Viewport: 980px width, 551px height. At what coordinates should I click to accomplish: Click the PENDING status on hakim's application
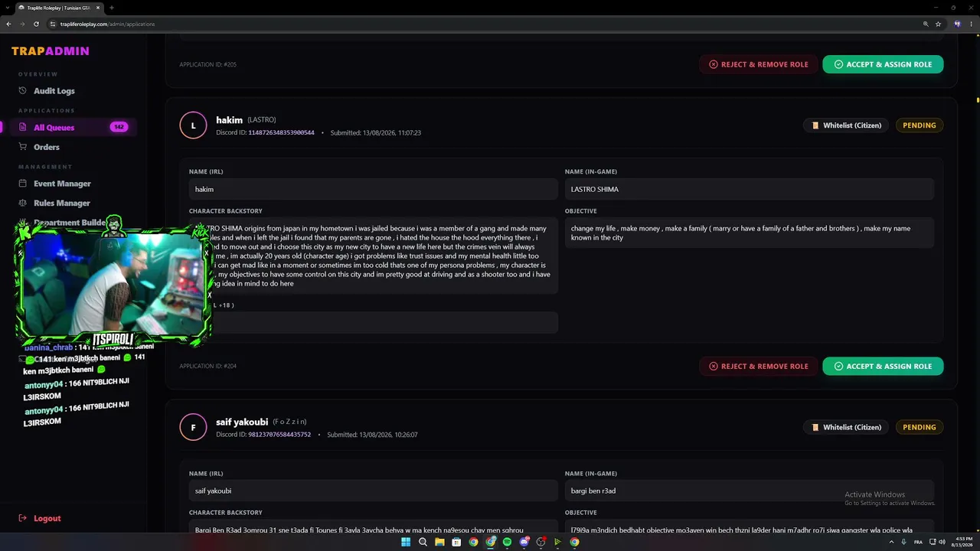point(920,126)
